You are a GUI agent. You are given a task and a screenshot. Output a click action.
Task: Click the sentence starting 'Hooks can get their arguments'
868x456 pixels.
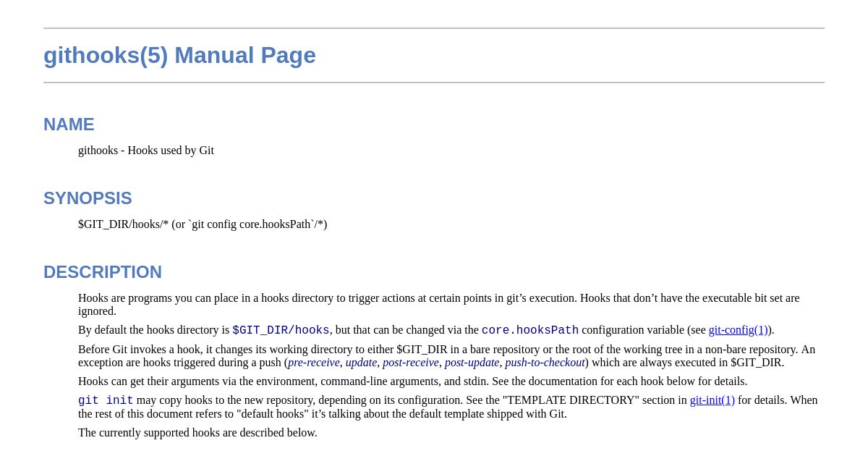(x=413, y=381)
